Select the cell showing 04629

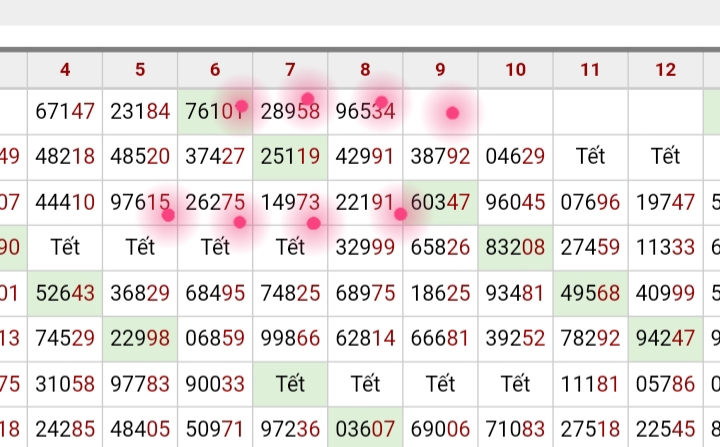[515, 156]
